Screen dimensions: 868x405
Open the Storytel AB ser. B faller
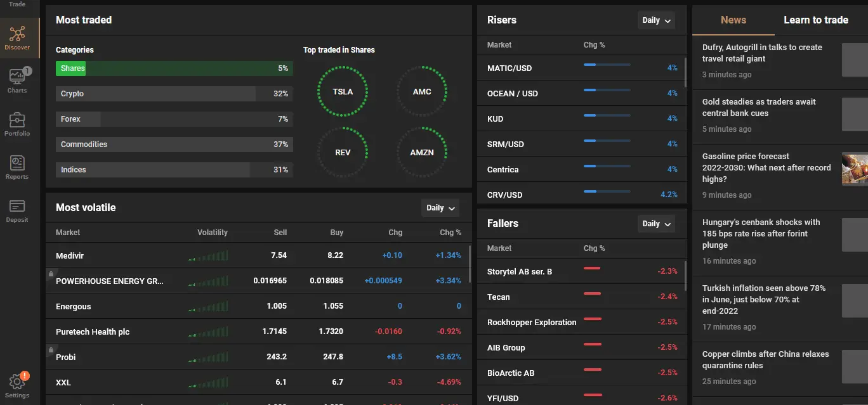pyautogui.click(x=581, y=271)
